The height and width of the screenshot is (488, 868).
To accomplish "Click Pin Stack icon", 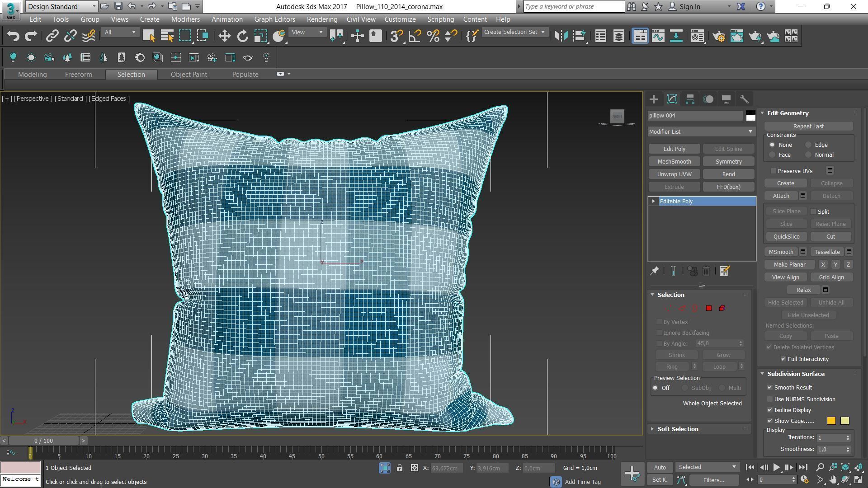I will 654,271.
